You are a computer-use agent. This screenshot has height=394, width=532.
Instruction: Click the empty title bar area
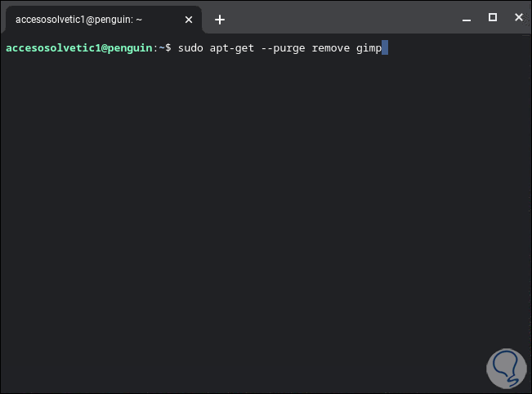click(x=343, y=18)
